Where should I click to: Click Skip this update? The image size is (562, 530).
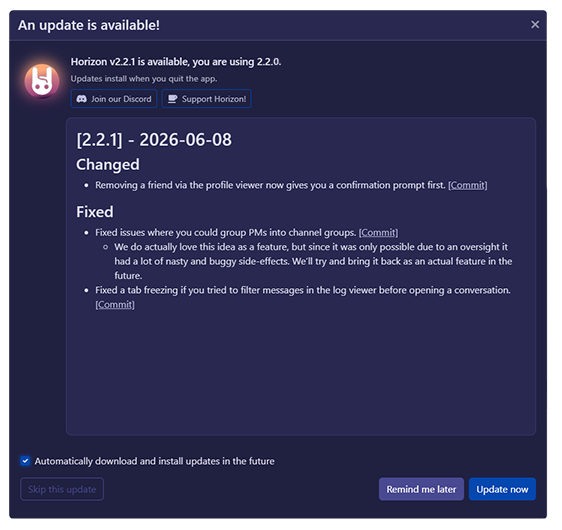62,489
